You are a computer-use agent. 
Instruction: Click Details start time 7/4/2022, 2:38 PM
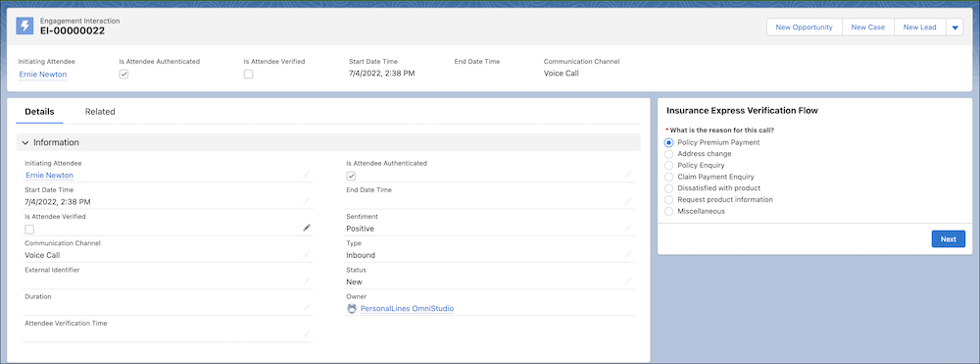58,202
